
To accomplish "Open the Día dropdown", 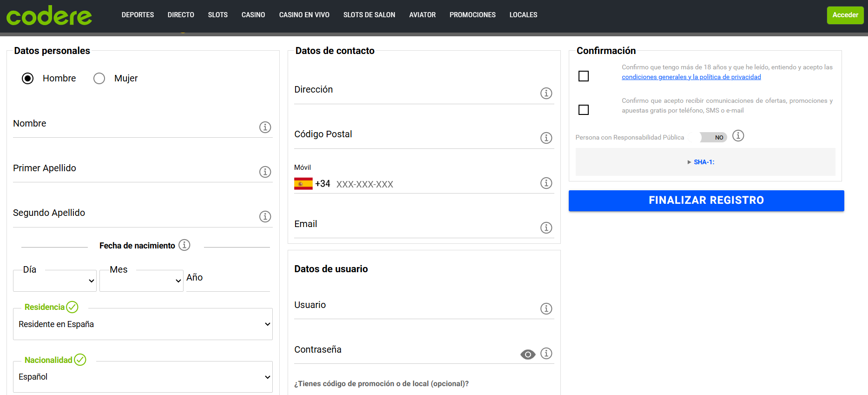I will tap(55, 281).
